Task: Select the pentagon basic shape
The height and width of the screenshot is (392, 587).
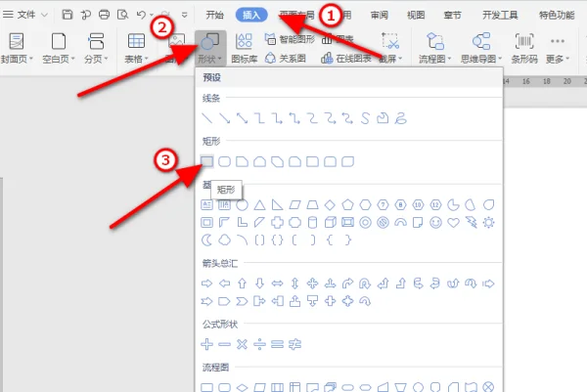Action: (x=347, y=204)
